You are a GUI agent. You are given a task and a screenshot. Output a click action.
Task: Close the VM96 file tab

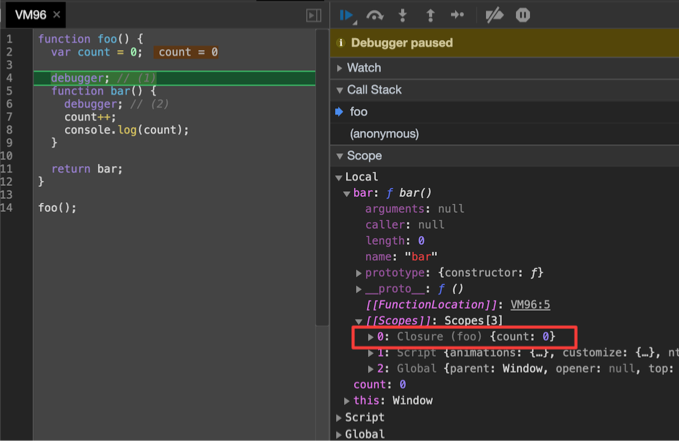[x=57, y=15]
